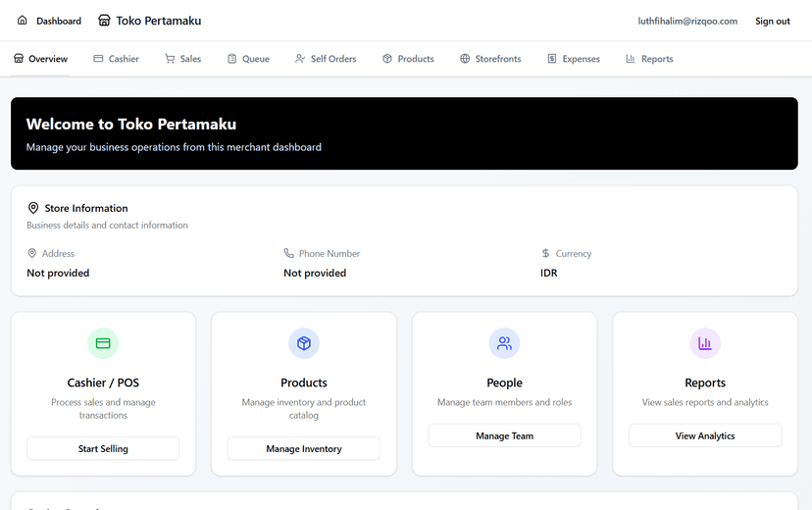Click the Reports tab chart icon
812x510 pixels.
point(631,59)
